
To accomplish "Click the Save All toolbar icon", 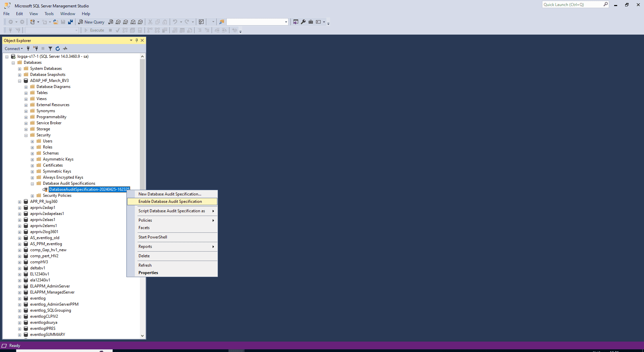I will (70, 22).
